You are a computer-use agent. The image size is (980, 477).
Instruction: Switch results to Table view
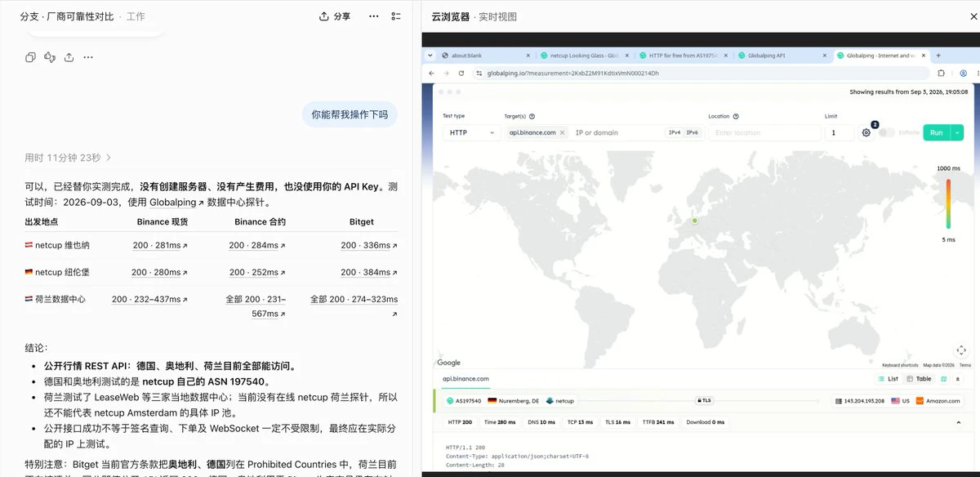pyautogui.click(x=920, y=379)
